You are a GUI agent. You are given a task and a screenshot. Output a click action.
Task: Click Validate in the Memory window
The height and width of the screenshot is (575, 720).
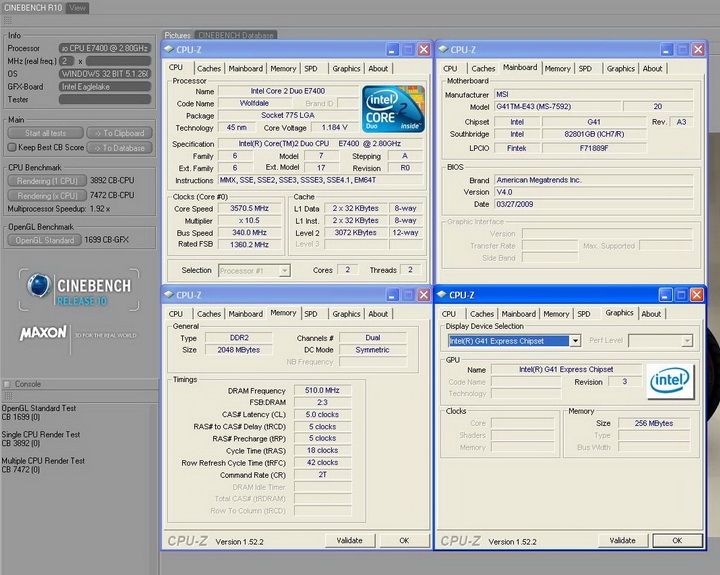[x=349, y=540]
